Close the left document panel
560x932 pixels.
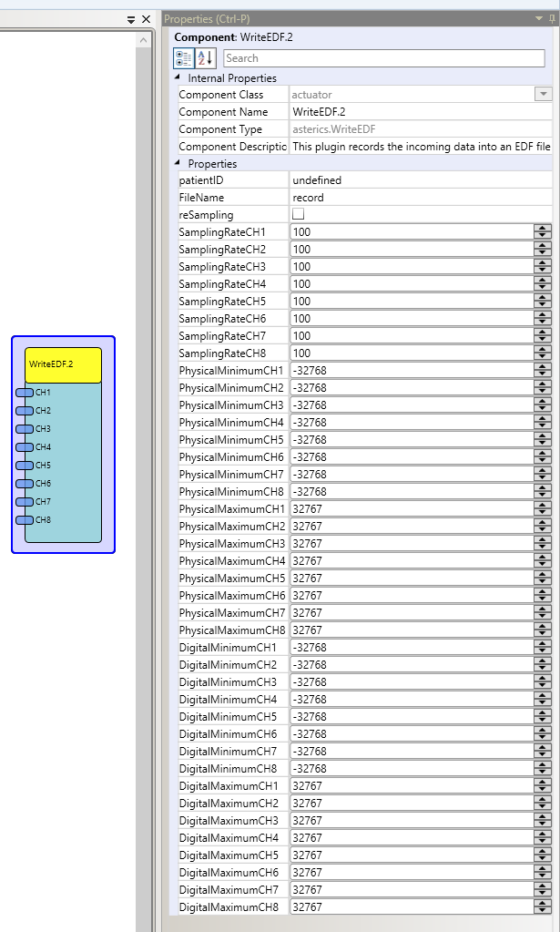(146, 19)
